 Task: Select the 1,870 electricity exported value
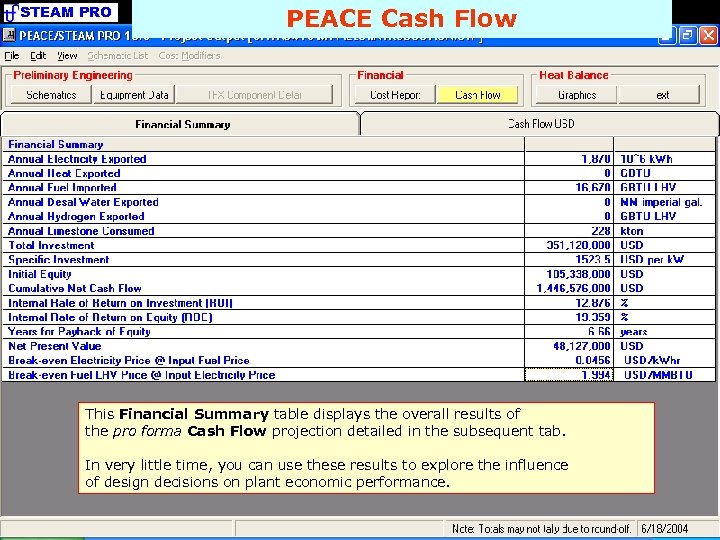point(569,159)
